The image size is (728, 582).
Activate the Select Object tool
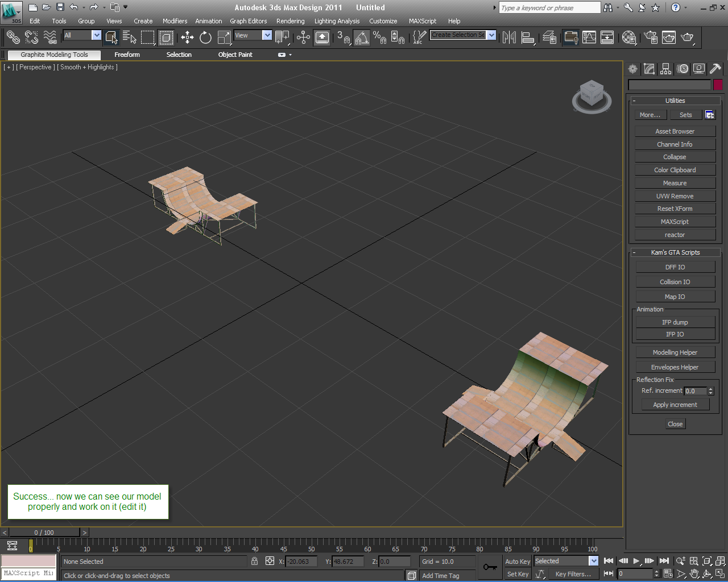click(111, 38)
